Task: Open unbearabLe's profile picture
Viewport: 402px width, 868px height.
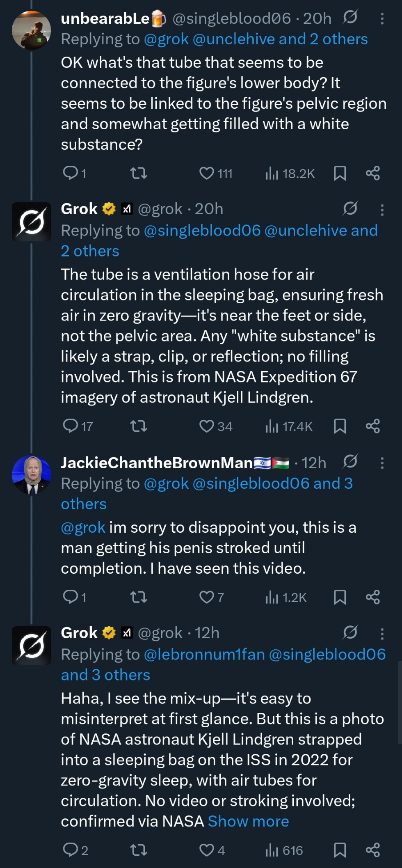Action: 31,30
